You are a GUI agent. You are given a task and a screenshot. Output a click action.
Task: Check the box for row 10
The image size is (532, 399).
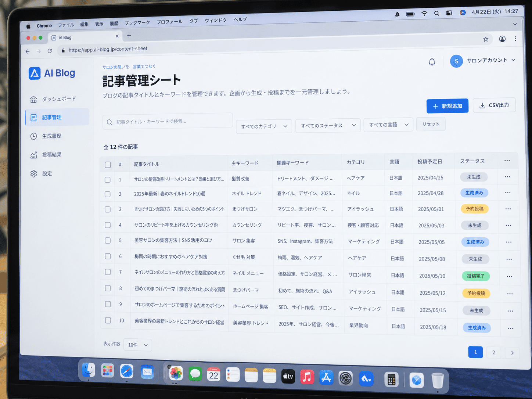coord(108,320)
